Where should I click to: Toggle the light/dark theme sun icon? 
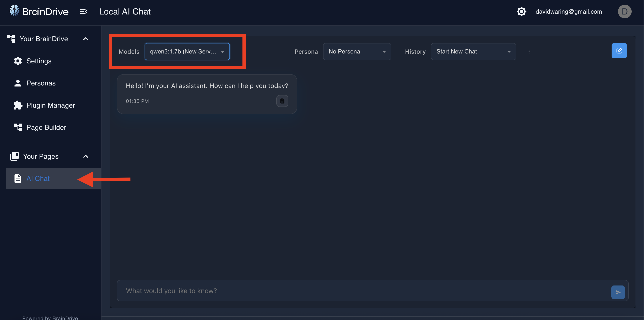coord(521,12)
